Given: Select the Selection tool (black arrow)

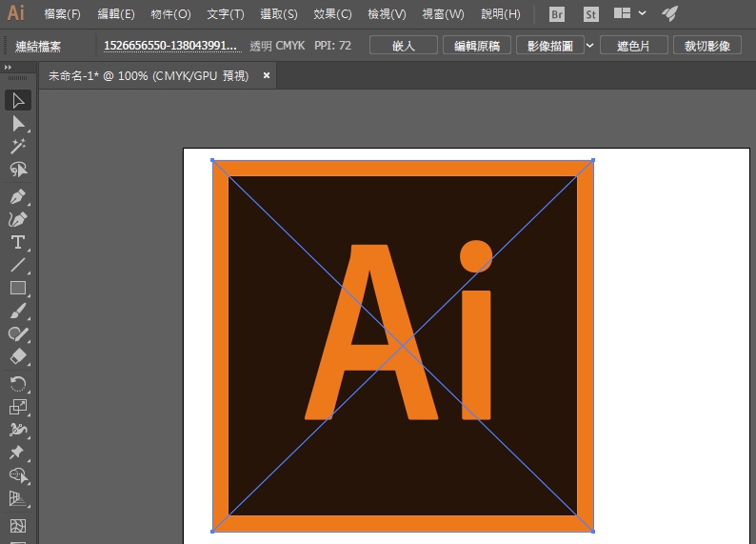Looking at the screenshot, I should (18, 101).
